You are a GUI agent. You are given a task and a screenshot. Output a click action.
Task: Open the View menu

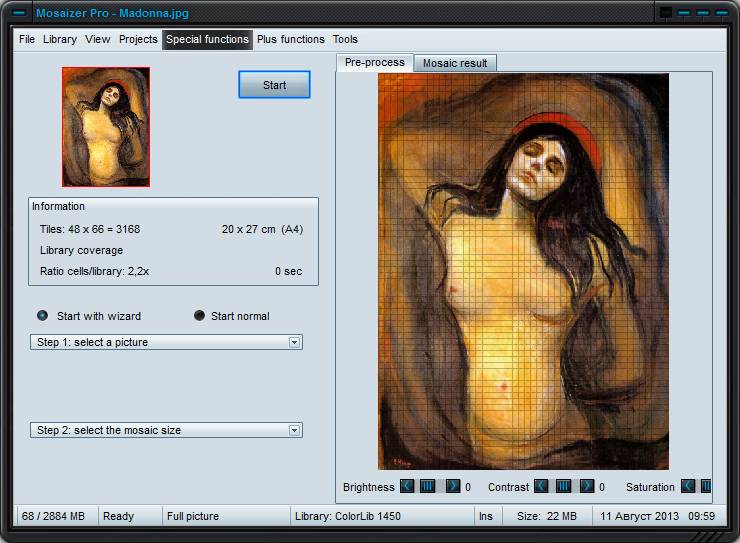click(x=98, y=39)
